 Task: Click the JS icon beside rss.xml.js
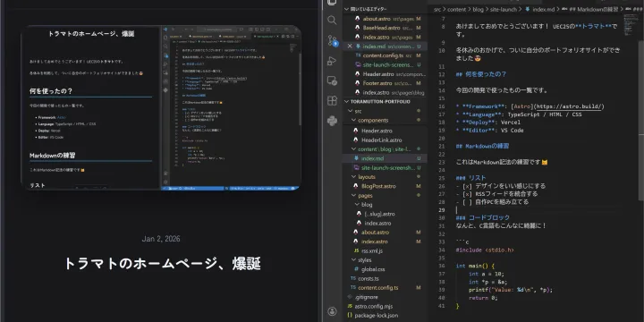pyautogui.click(x=356, y=251)
